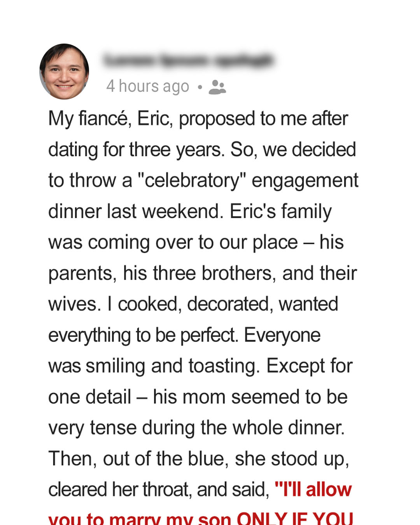Click the first line starting "My fiancé, Eric"
Image resolution: width=420 pixels, height=525 pixels.
coord(198,119)
